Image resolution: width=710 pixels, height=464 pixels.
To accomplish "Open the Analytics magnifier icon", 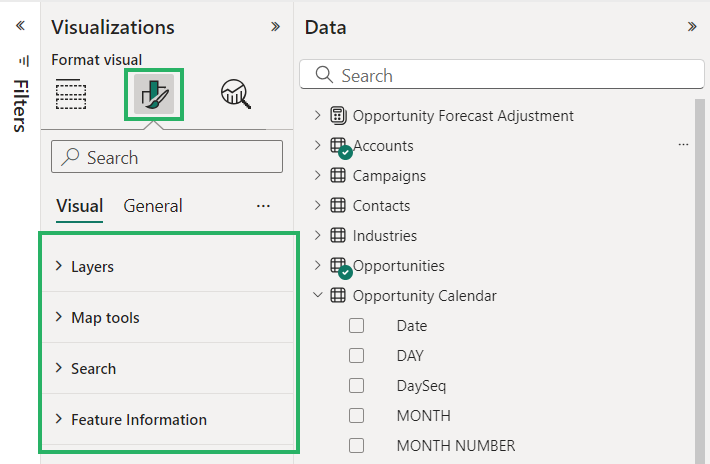I will pos(236,94).
